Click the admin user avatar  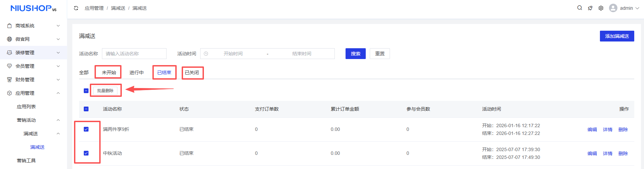click(x=613, y=8)
